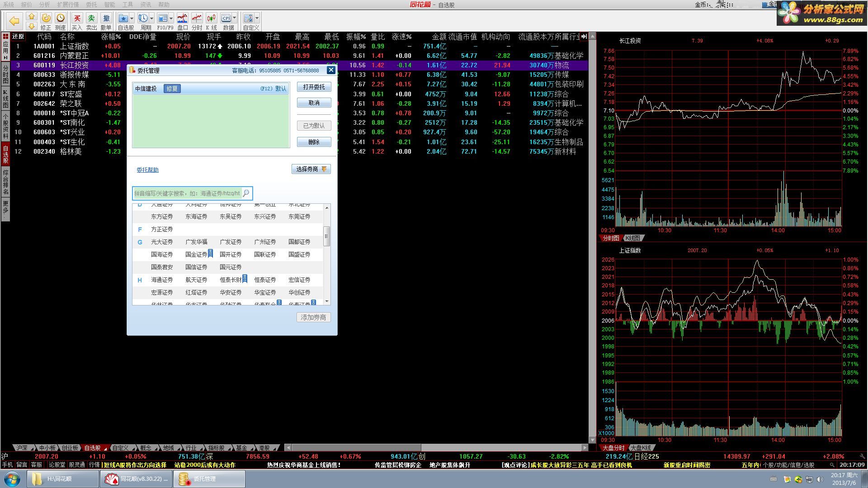Open the 委托帮助 link

point(148,170)
